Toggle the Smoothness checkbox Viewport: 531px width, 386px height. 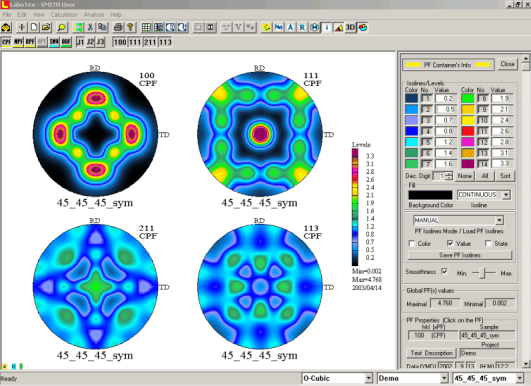(x=445, y=272)
